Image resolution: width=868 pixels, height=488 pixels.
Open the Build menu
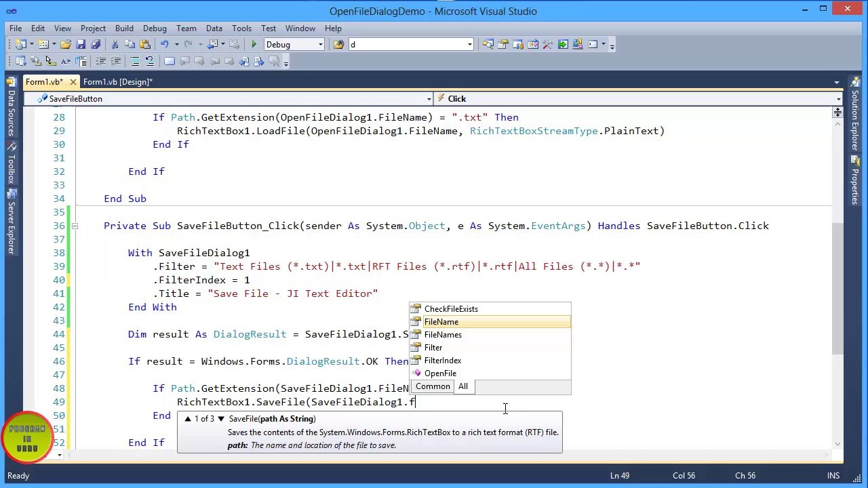point(124,28)
